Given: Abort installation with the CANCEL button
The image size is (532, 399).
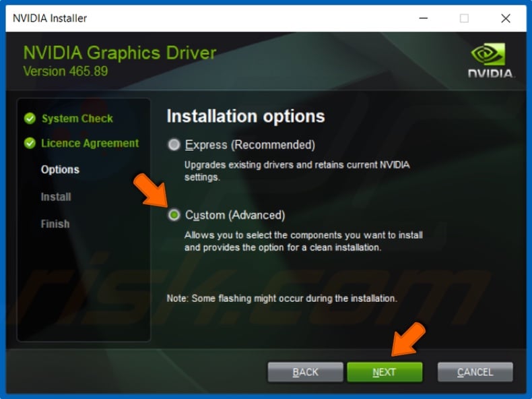Looking at the screenshot, I should pyautogui.click(x=475, y=372).
